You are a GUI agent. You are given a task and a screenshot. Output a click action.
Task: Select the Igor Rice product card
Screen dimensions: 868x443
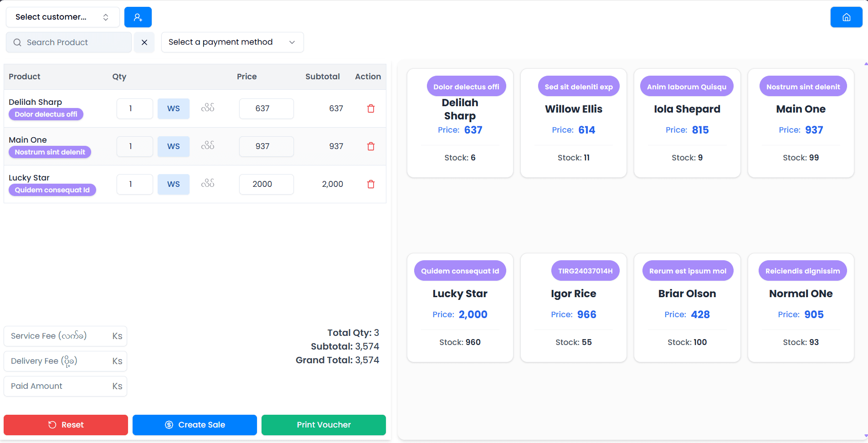pyautogui.click(x=573, y=308)
